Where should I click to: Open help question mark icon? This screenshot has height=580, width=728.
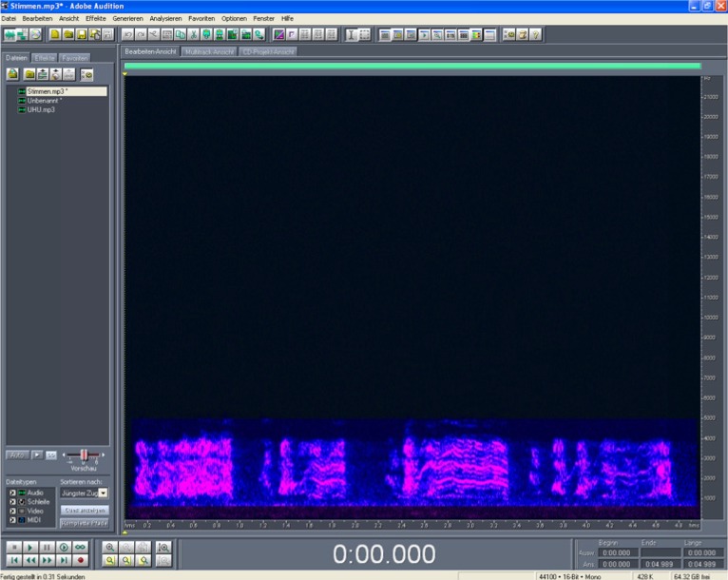click(x=535, y=35)
